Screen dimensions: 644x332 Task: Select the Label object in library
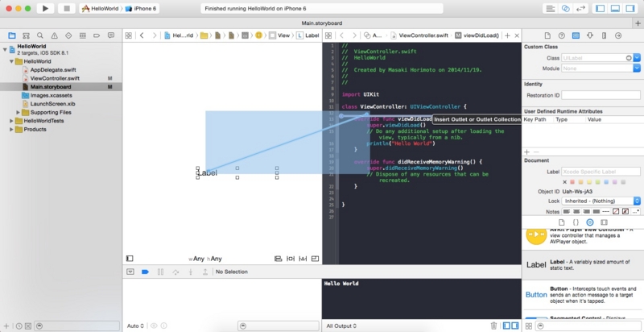583,264
